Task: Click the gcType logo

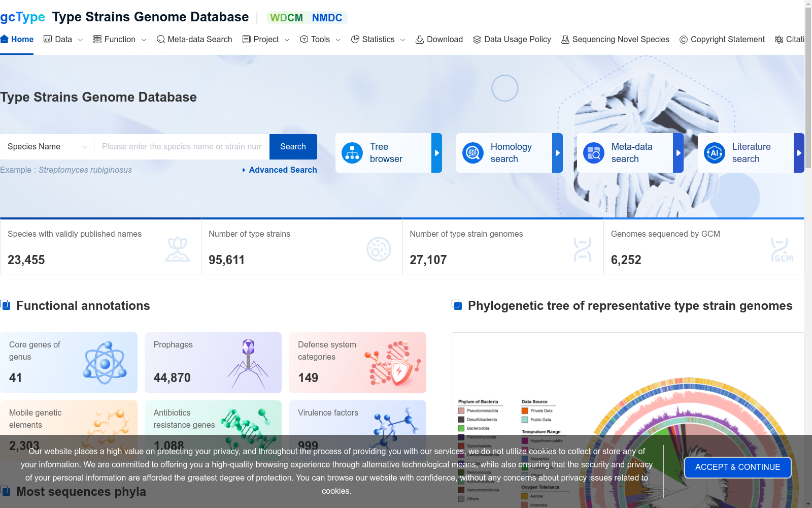Action: (x=22, y=17)
